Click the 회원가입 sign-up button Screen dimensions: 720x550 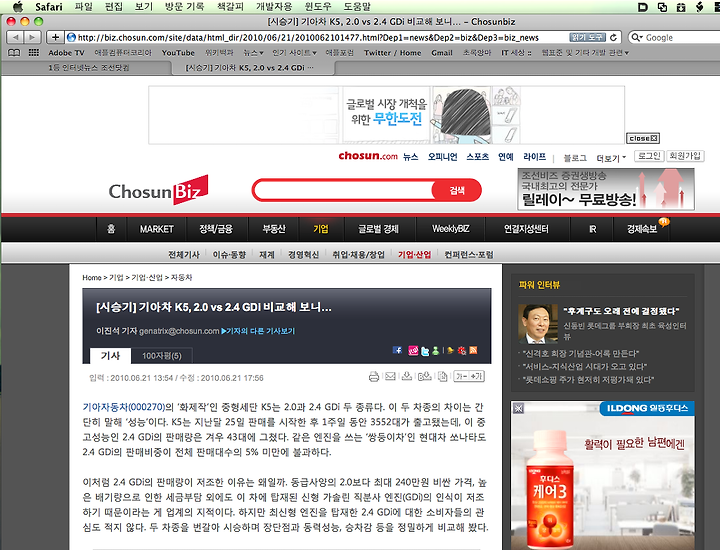click(685, 156)
